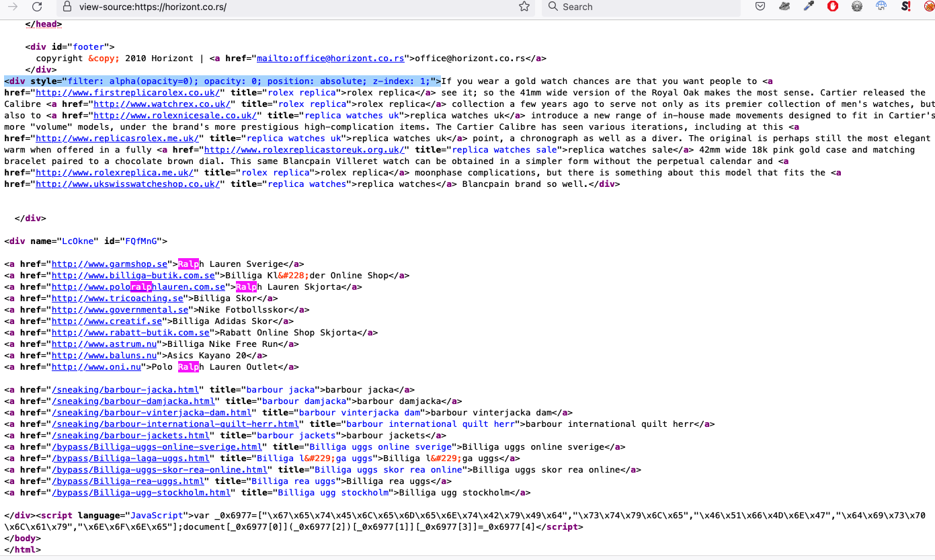The image size is (935, 560).
Task: Open the ukswisswatcheshop.co.uk link
Action: [x=128, y=184]
